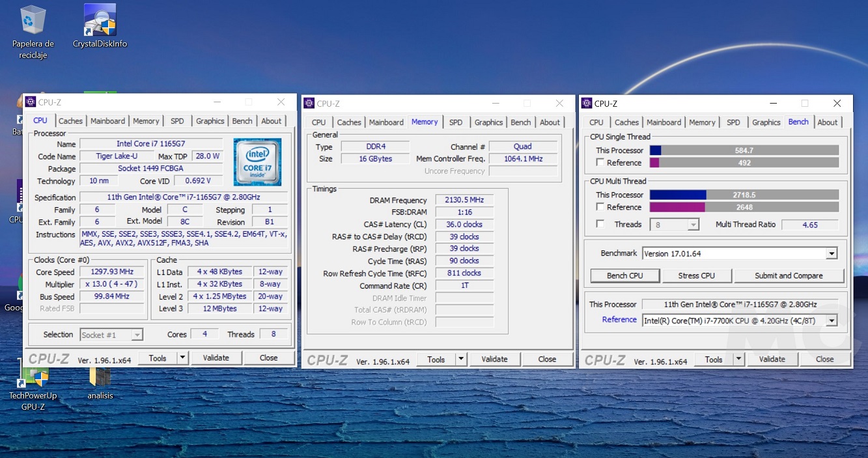Enable the Reference checkbox under CPU Multi Thread
This screenshot has width=868, height=458.
click(600, 207)
